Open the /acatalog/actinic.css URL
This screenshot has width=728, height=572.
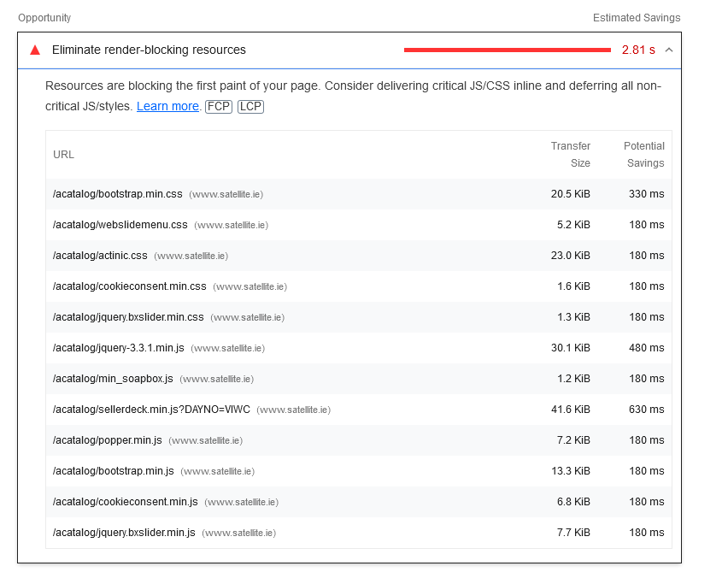[x=100, y=256]
